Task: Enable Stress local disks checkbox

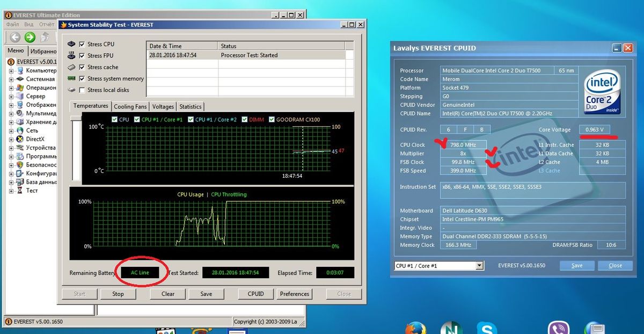Action: pos(82,90)
